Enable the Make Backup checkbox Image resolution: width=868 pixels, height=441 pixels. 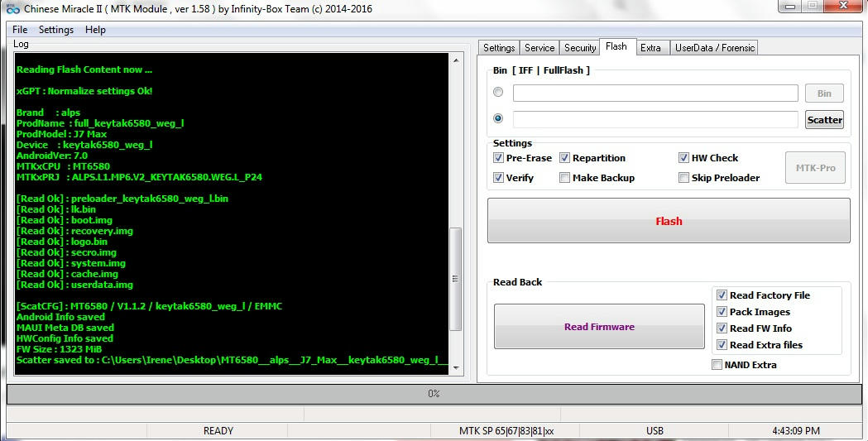pos(564,178)
